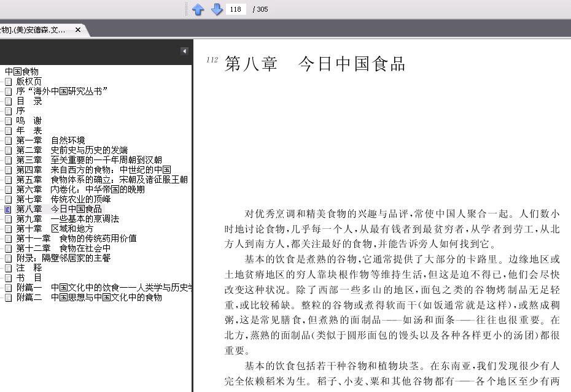Click page icon beside 第十二章
This screenshot has width=571, height=392.
(x=9, y=248)
